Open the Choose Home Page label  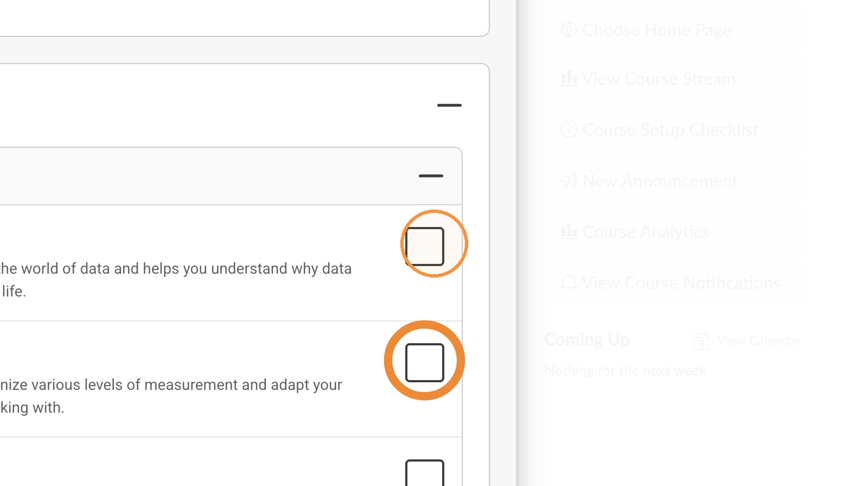point(656,30)
